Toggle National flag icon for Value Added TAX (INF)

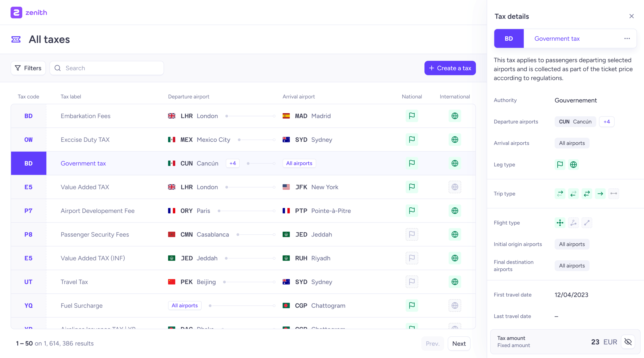tap(412, 258)
